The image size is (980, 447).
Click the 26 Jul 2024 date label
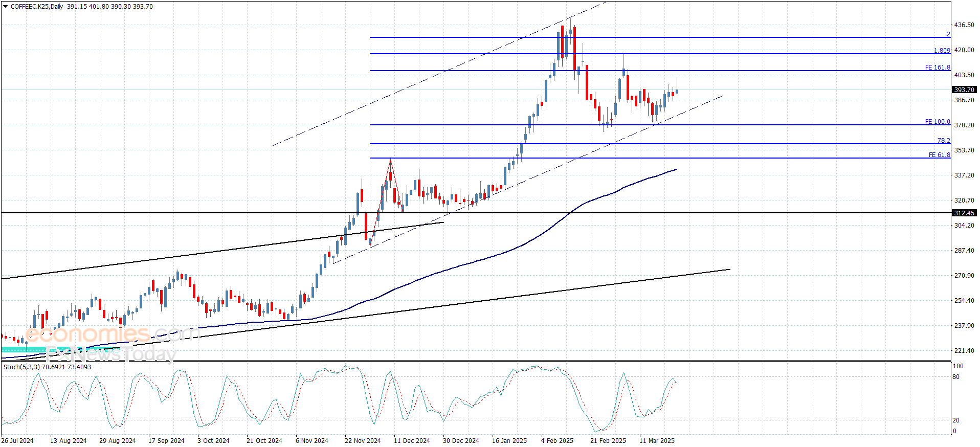[17, 441]
